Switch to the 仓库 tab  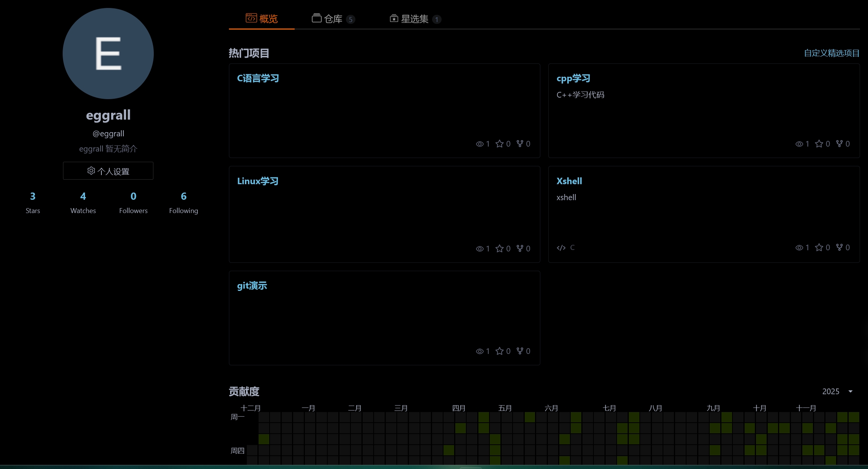tap(333, 19)
